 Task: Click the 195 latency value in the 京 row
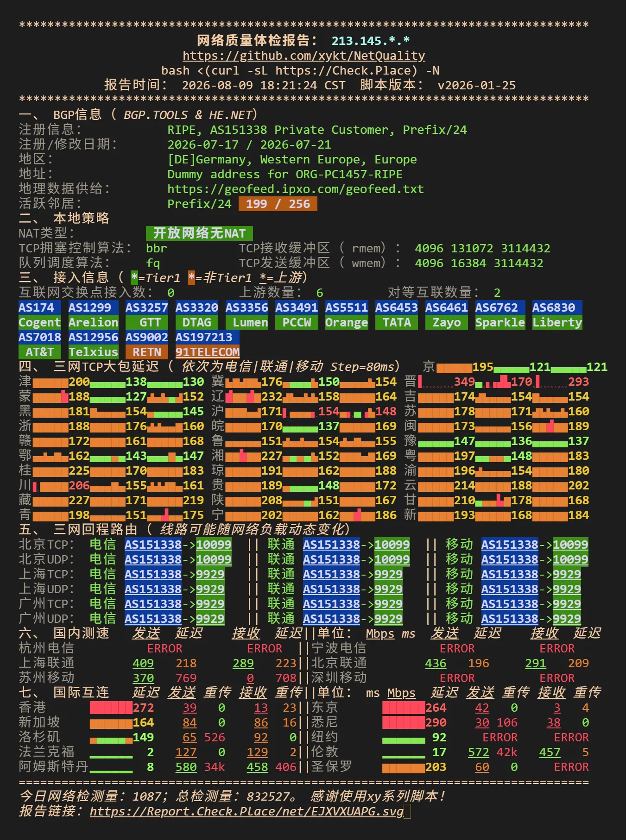tap(483, 367)
